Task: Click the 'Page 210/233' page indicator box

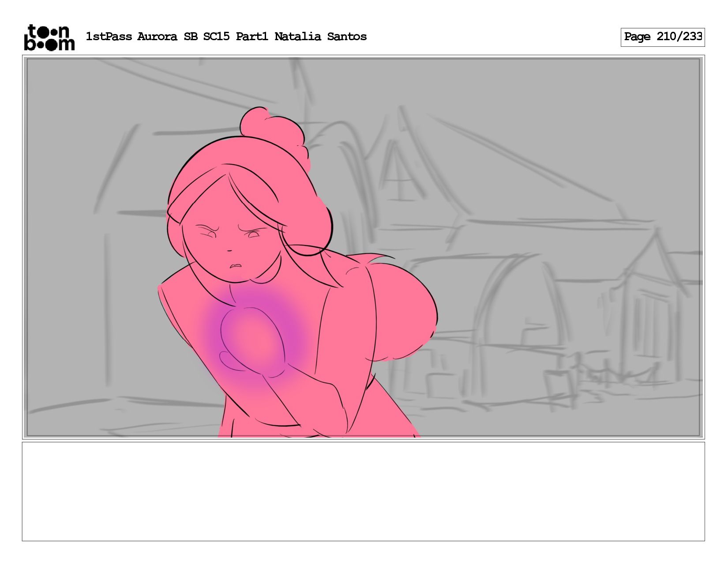Action: (662, 37)
